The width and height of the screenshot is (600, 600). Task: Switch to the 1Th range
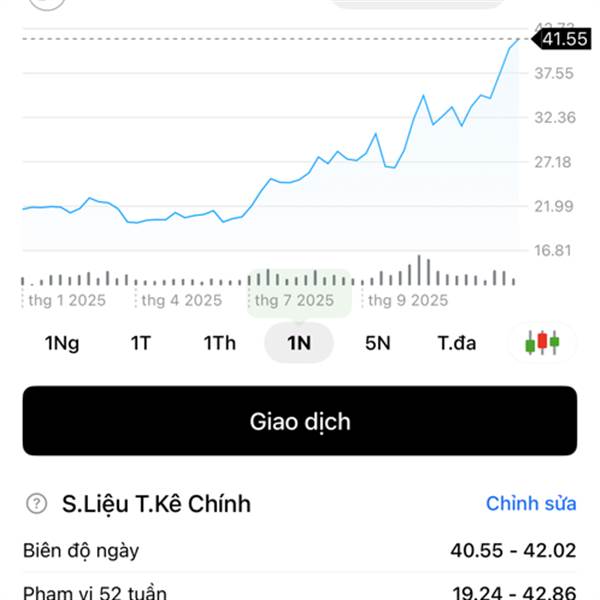click(220, 343)
